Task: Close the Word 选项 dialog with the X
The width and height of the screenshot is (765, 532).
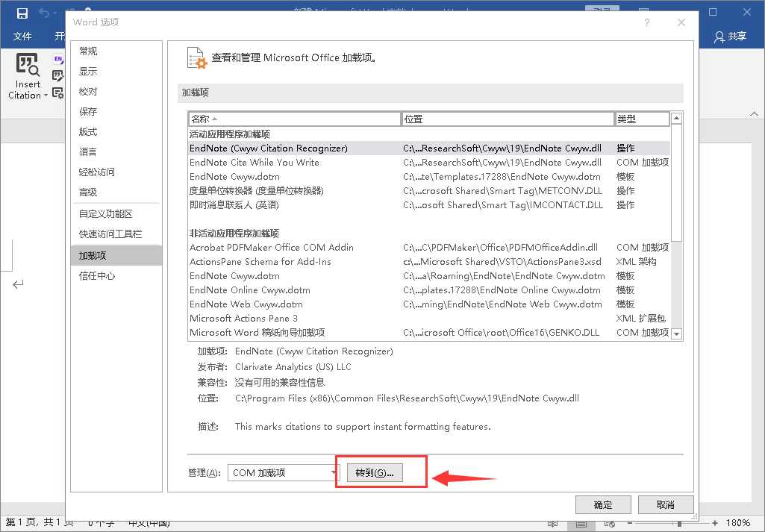Action: (x=681, y=22)
